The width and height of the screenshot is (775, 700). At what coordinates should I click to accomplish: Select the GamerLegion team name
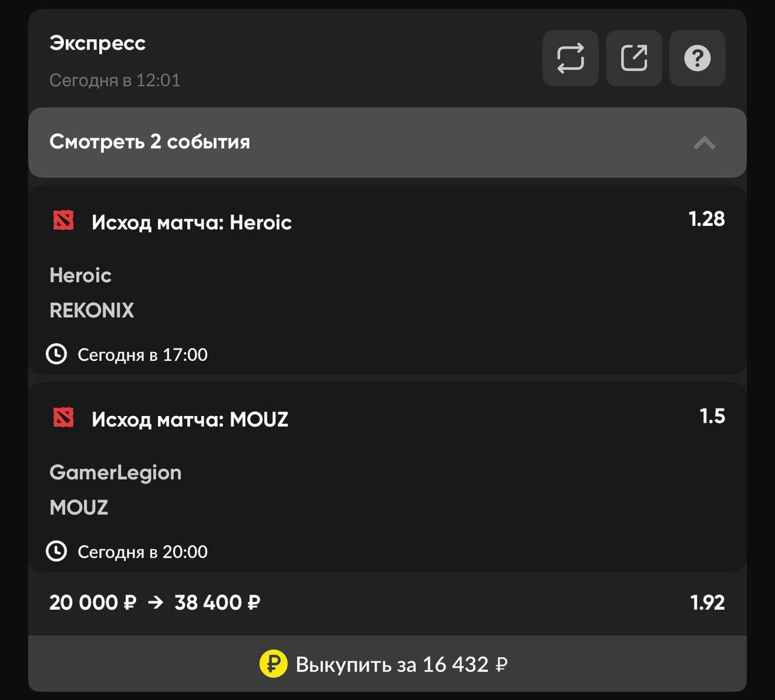click(116, 472)
